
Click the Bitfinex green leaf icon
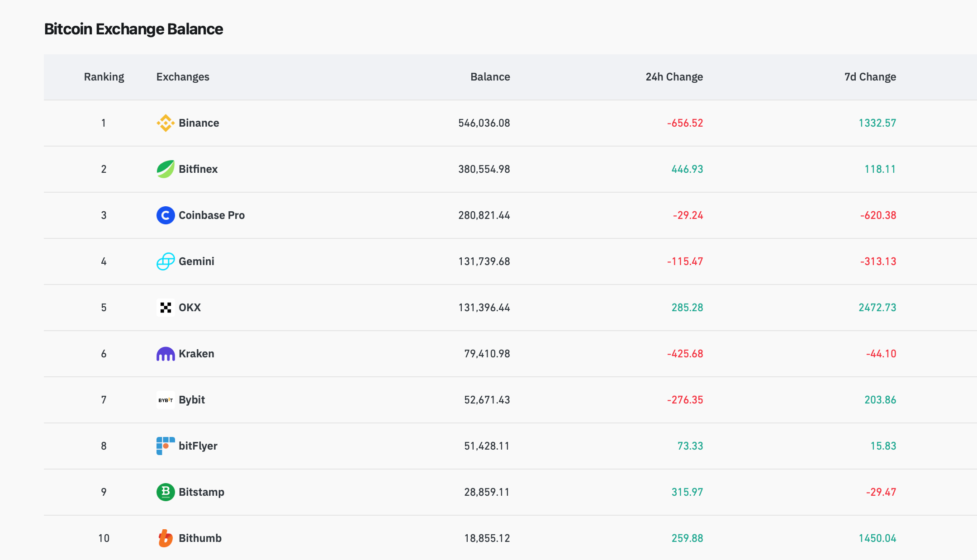click(166, 169)
